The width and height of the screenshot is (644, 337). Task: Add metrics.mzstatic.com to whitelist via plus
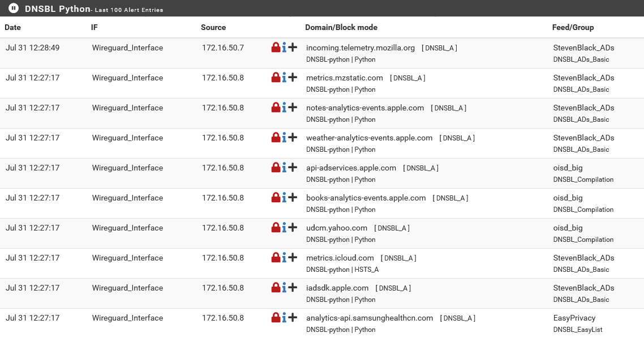pos(293,77)
